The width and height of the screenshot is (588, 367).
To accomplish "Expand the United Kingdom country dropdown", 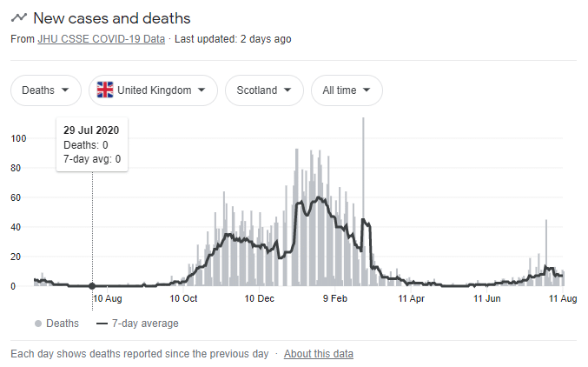I will (x=153, y=90).
